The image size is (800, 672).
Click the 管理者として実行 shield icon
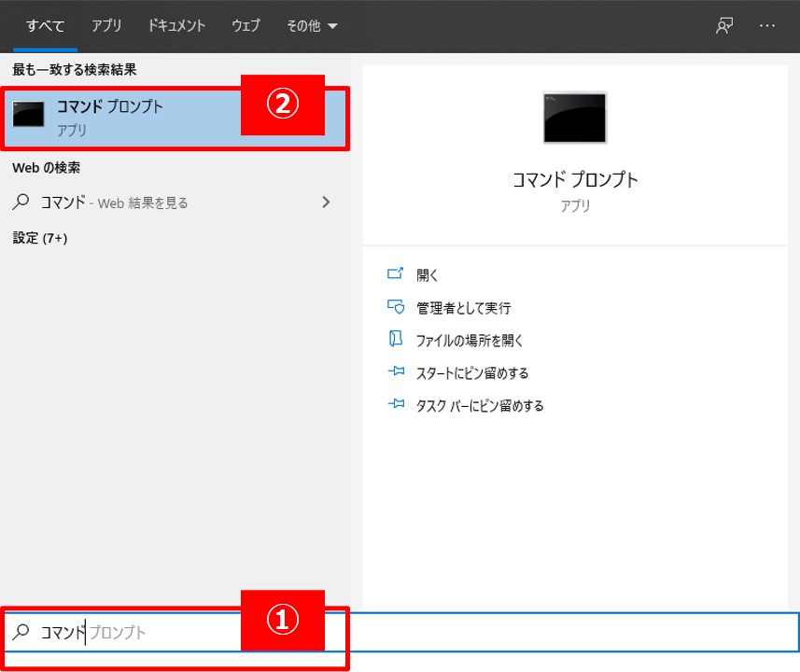tap(395, 307)
